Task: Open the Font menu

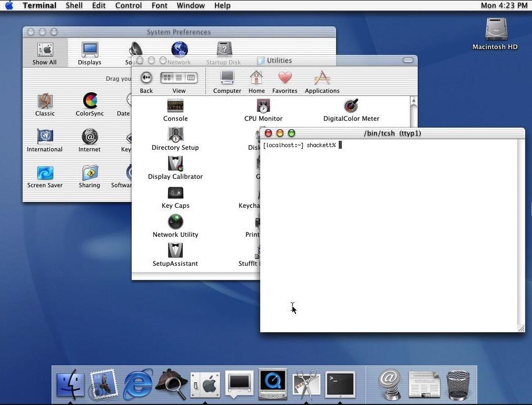Action: tap(160, 5)
